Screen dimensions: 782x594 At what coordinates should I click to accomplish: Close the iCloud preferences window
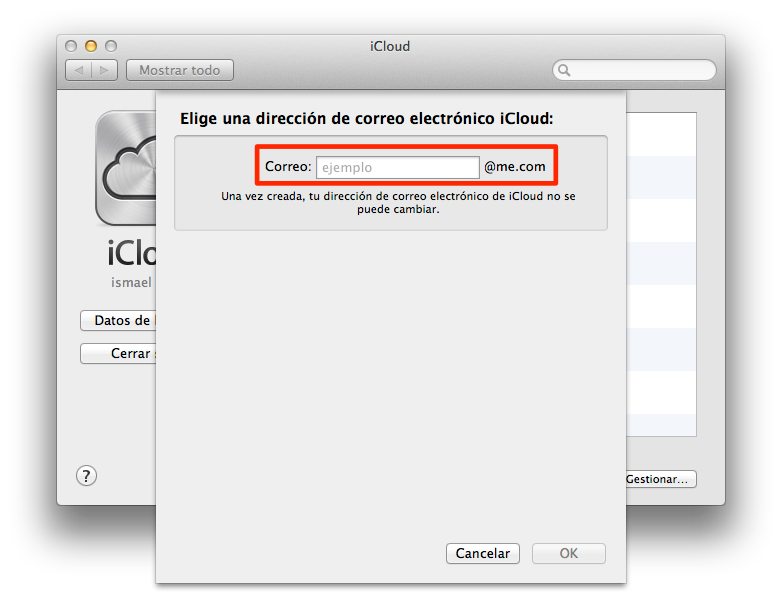71,46
